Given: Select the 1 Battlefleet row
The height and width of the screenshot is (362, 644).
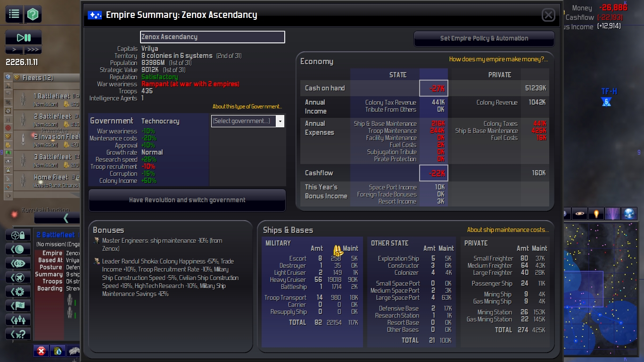Looking at the screenshot, I should coord(46,100).
